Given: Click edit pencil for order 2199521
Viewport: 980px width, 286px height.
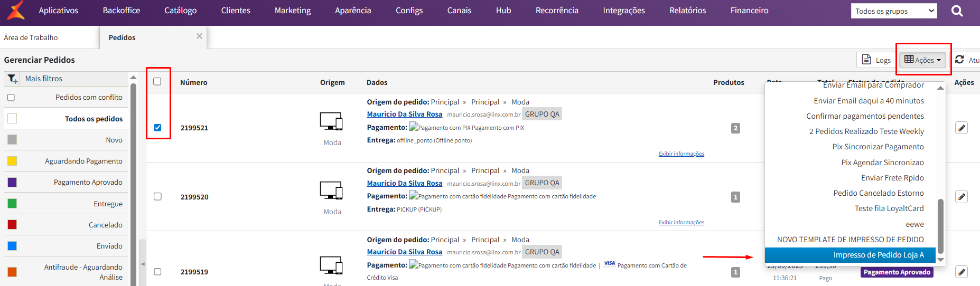Looking at the screenshot, I should click(962, 128).
